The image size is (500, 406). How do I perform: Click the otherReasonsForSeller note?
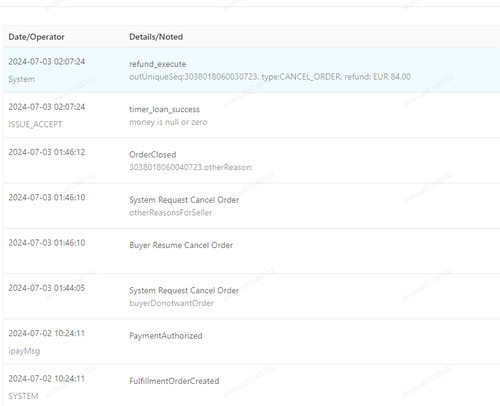(x=170, y=213)
